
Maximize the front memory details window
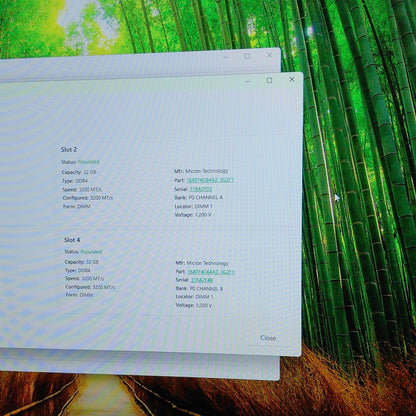click(269, 80)
